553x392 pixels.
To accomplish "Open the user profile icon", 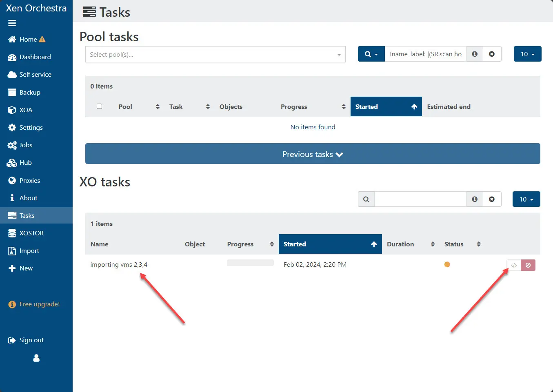I will [36, 358].
